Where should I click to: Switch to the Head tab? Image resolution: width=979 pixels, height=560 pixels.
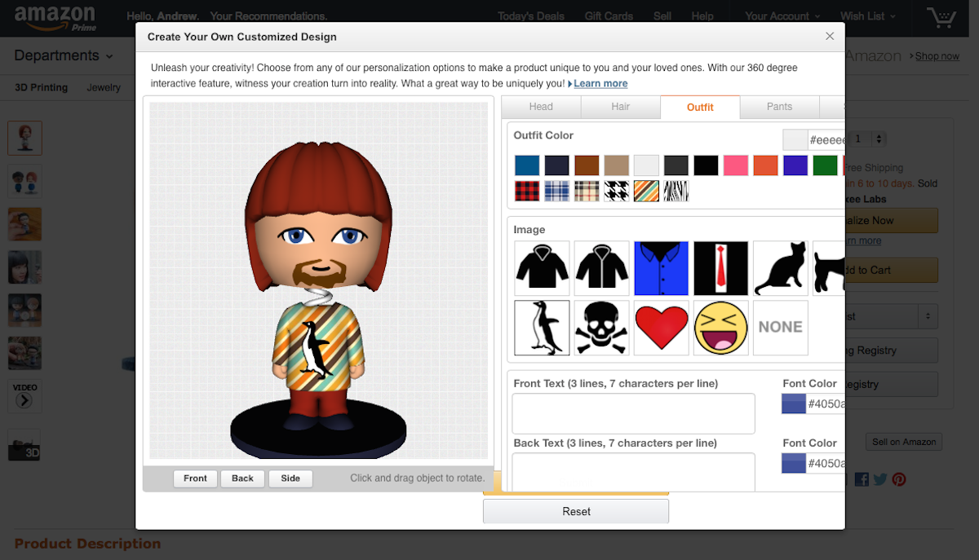click(x=541, y=107)
